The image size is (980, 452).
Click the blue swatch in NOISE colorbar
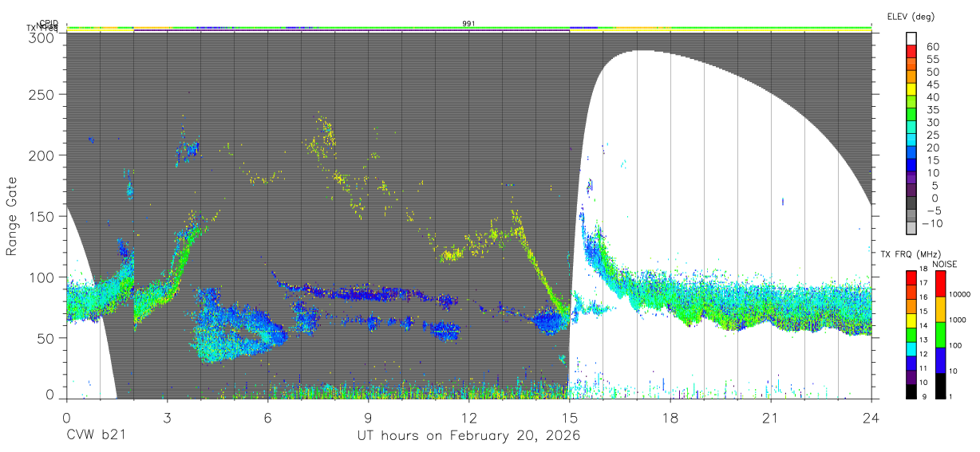click(x=940, y=360)
